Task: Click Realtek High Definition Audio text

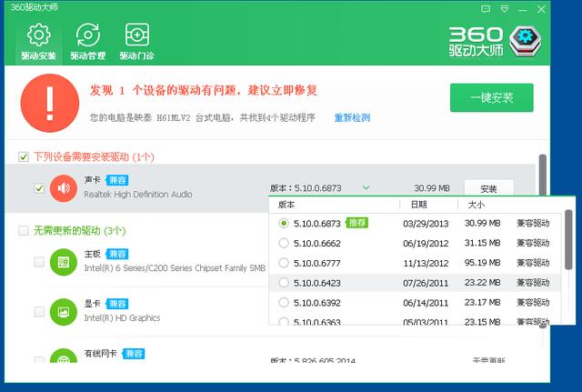Action: pos(138,194)
